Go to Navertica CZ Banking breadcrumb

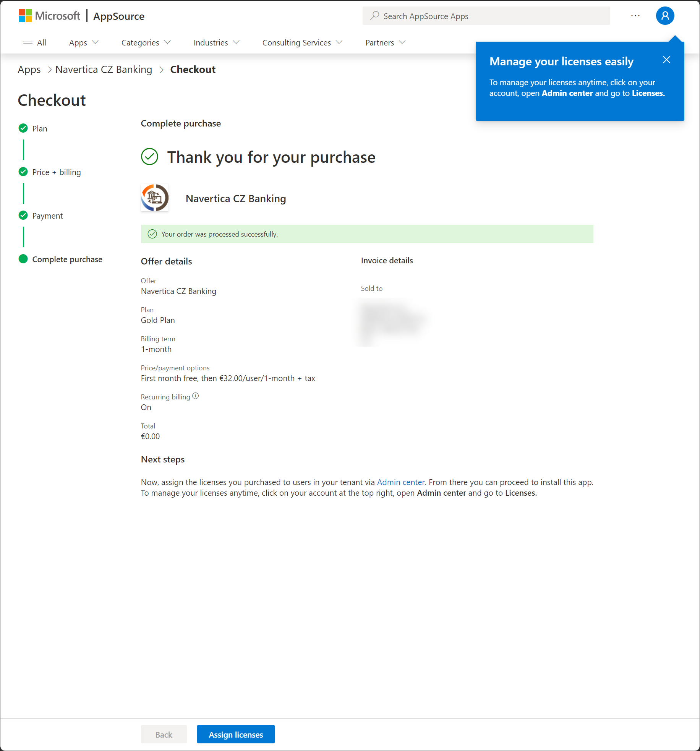(104, 70)
